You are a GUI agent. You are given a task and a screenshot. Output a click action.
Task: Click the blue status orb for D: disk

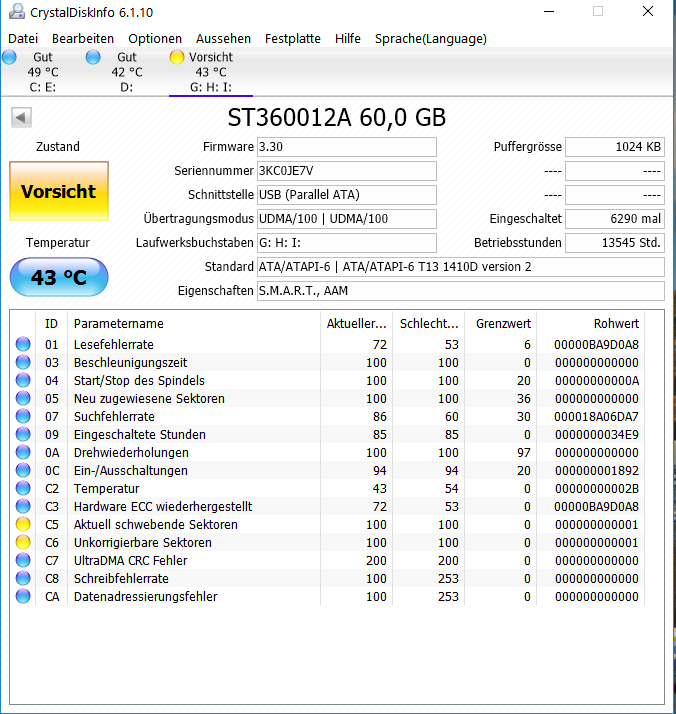[93, 57]
